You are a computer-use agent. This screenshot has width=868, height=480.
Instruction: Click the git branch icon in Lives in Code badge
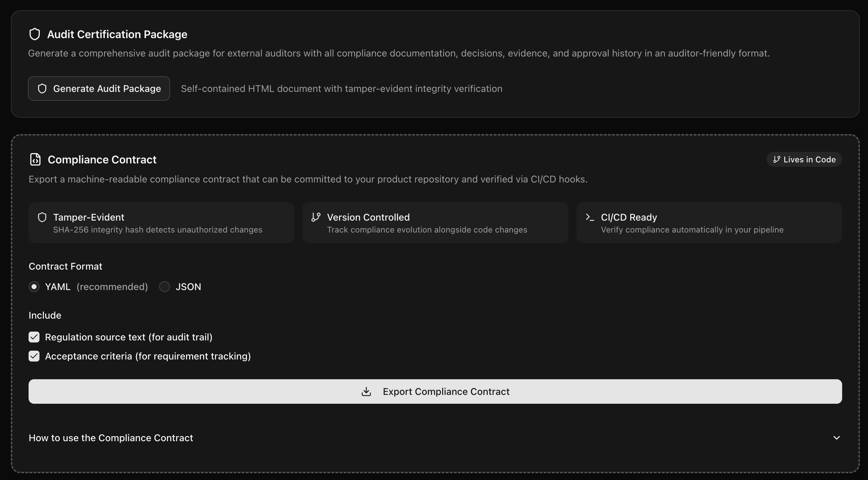777,159
